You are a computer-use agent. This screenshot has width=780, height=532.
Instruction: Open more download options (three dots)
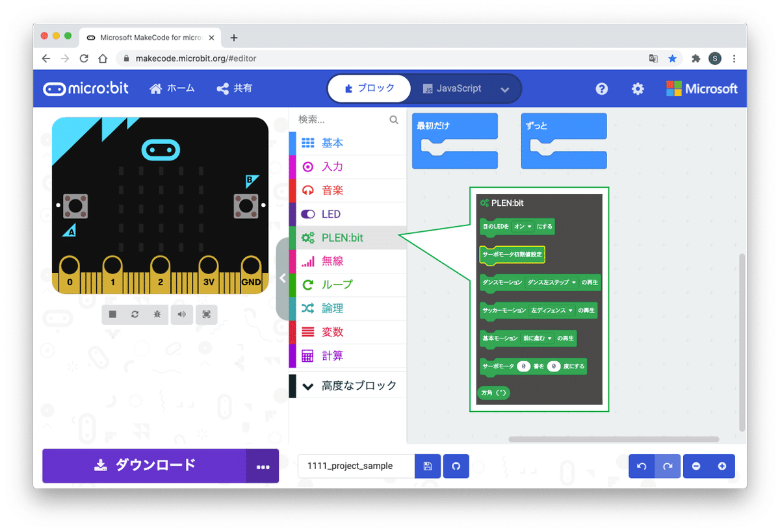(263, 466)
